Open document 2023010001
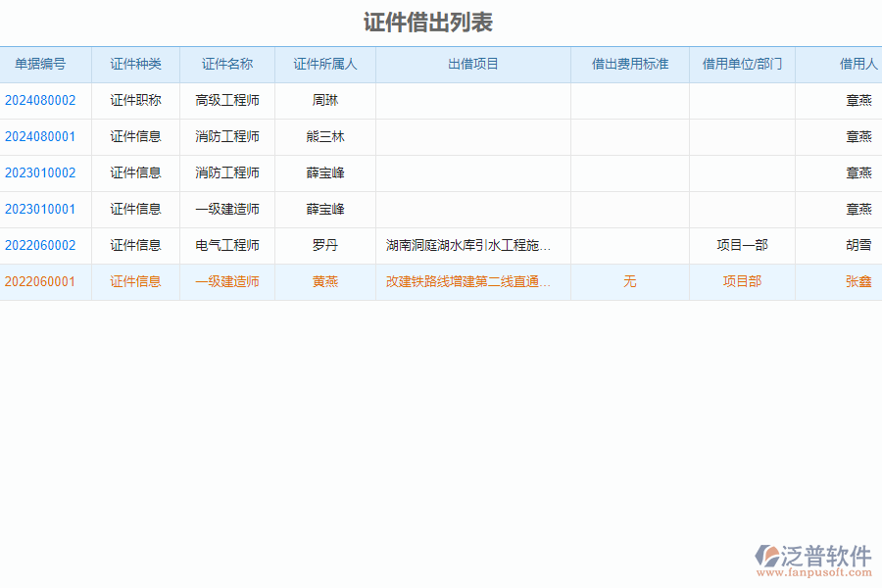 click(x=45, y=209)
